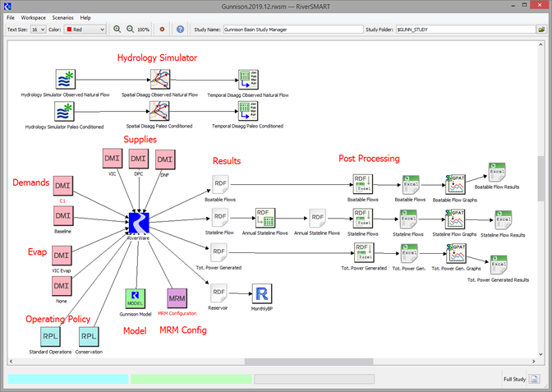
Task: Open the MRM Configuration node
Action: [177, 298]
